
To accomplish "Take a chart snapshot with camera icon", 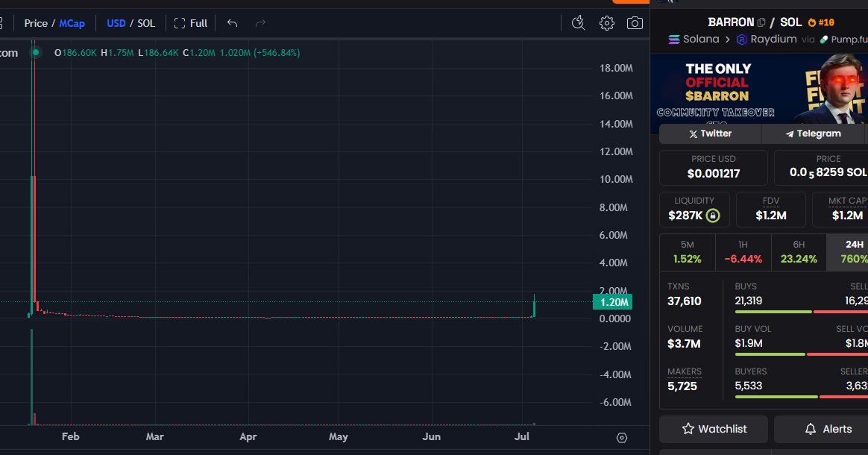I will pos(635,22).
